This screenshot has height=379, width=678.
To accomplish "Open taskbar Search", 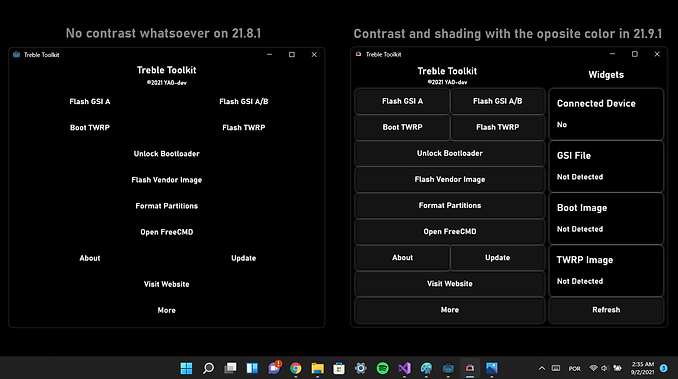I will tap(208, 368).
